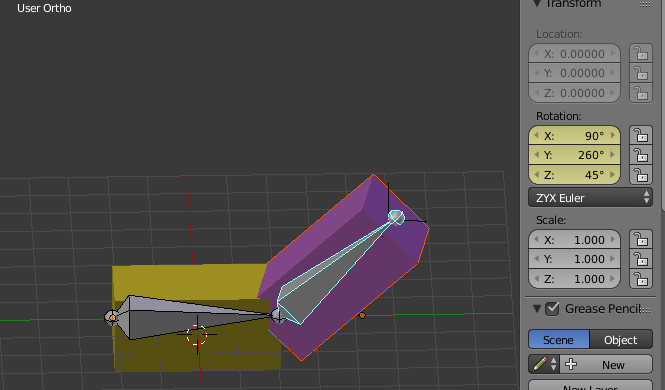
Task: Click the Scale X value field
Action: [x=574, y=240]
